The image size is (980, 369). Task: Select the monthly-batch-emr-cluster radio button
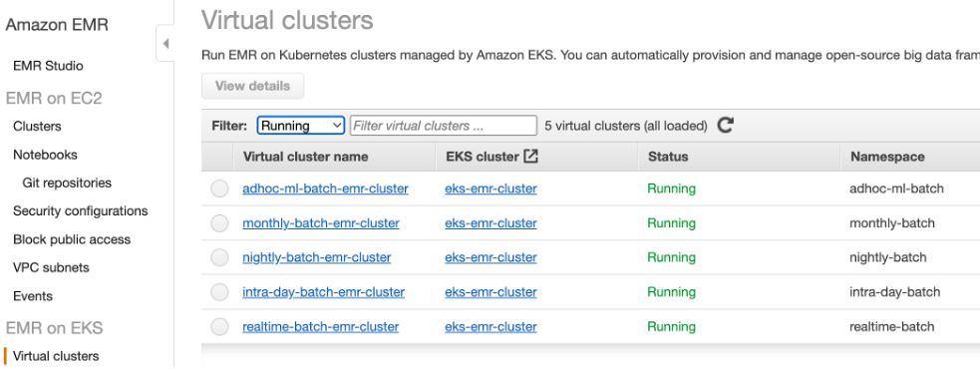(219, 223)
